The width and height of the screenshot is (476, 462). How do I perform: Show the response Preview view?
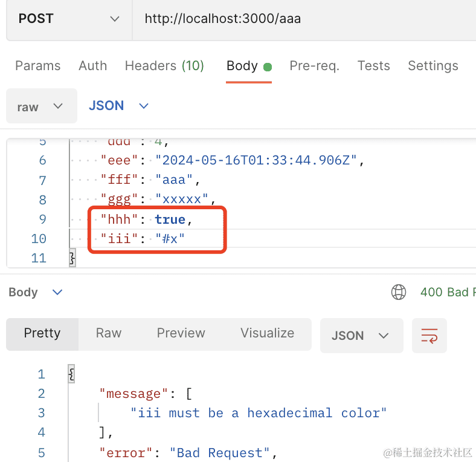pos(181,333)
